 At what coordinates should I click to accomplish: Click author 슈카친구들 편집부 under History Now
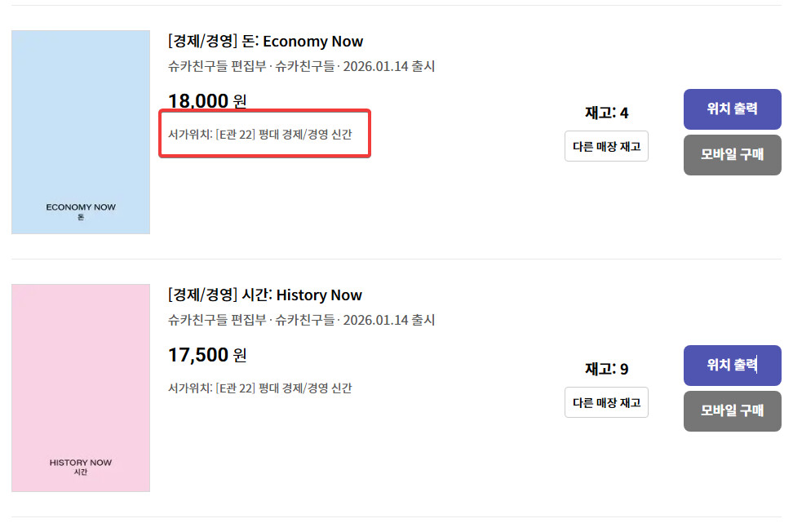[216, 320]
